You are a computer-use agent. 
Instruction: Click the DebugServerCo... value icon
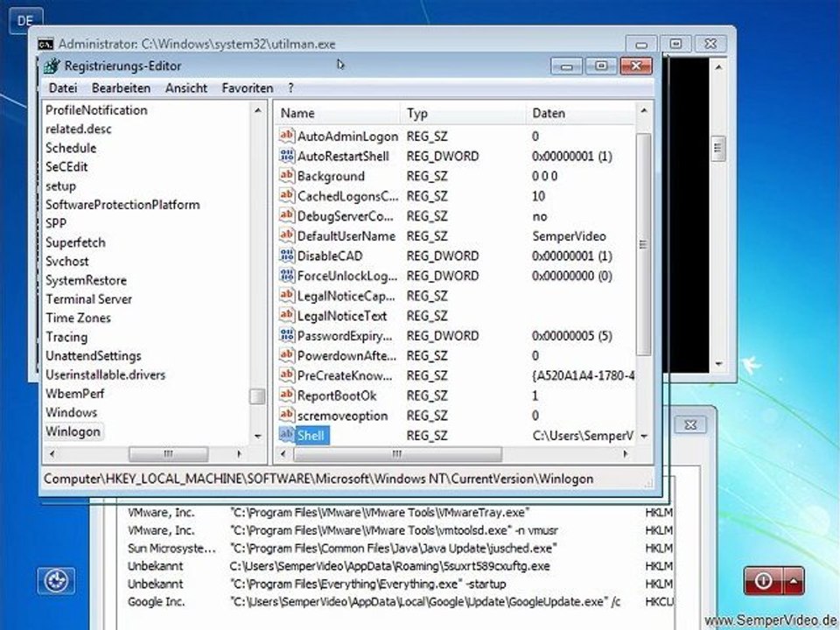click(287, 215)
